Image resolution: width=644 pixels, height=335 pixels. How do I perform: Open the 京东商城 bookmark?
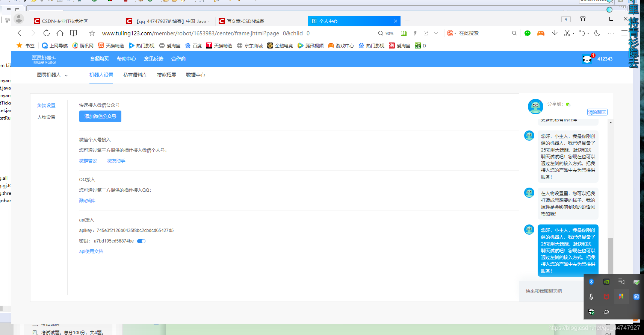(249, 45)
